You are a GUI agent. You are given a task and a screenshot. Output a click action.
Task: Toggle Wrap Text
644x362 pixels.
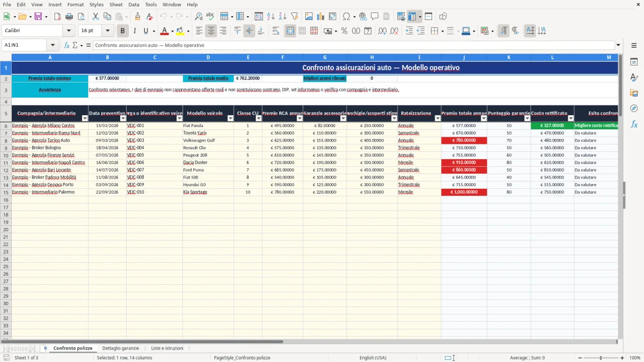[x=275, y=31]
